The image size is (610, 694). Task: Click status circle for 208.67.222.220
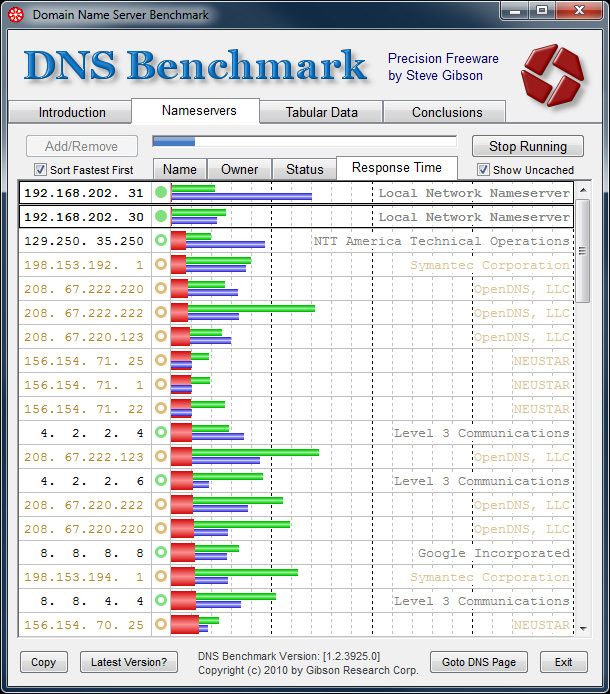[x=161, y=288]
